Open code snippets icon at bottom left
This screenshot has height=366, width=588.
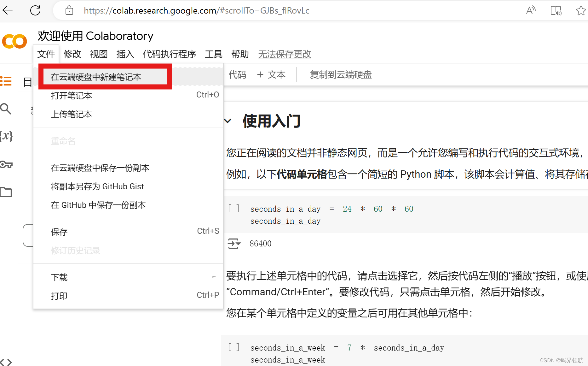coord(6,362)
